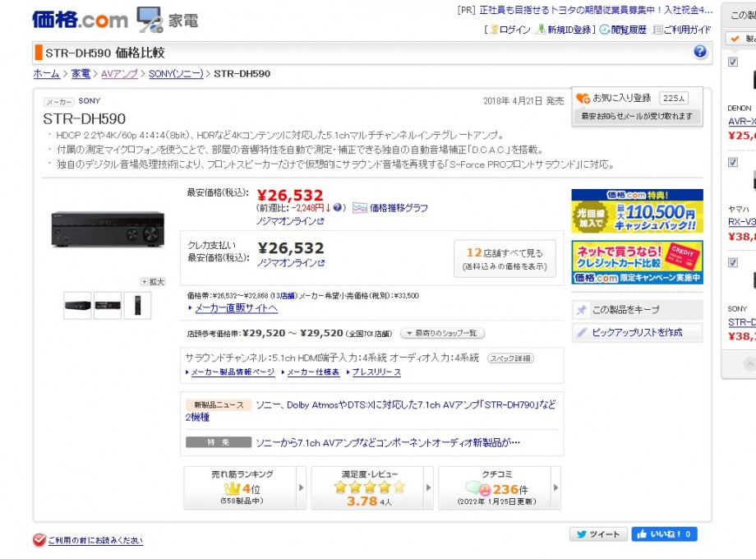Screen dimensions: 756x559
Task: Click the 225人 favorites count
Action: pos(674,99)
